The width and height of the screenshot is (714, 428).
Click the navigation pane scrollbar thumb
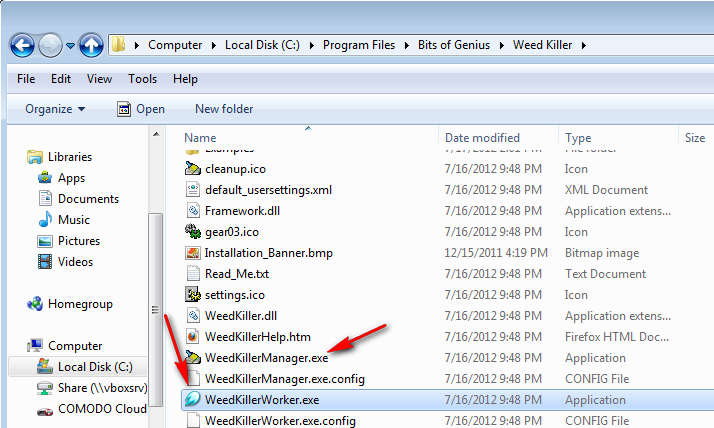[x=156, y=310]
